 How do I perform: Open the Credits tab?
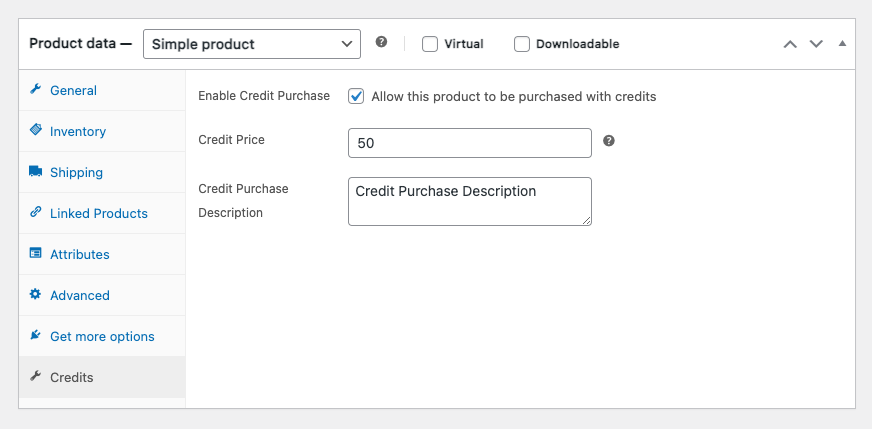tap(71, 377)
